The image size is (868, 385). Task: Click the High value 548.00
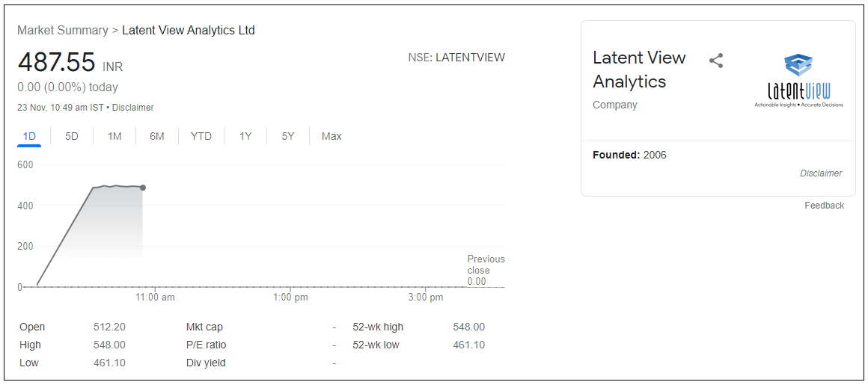[x=109, y=345]
